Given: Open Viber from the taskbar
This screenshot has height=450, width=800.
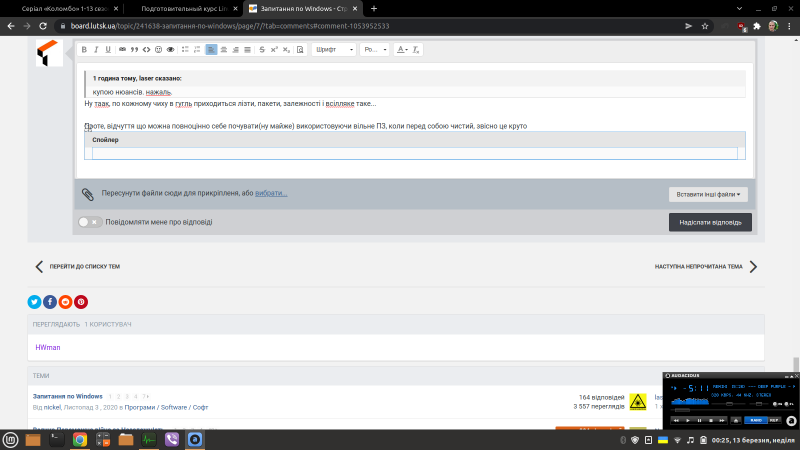Looking at the screenshot, I should click(171, 439).
